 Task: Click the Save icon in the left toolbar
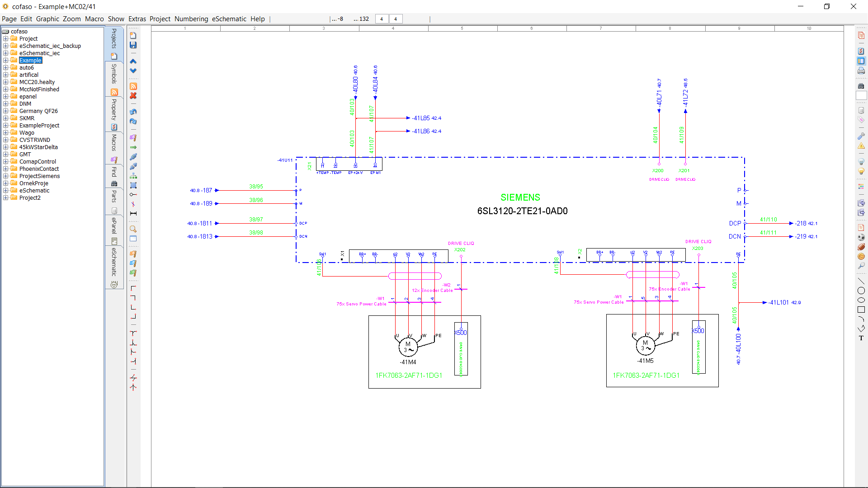pyautogui.click(x=133, y=45)
